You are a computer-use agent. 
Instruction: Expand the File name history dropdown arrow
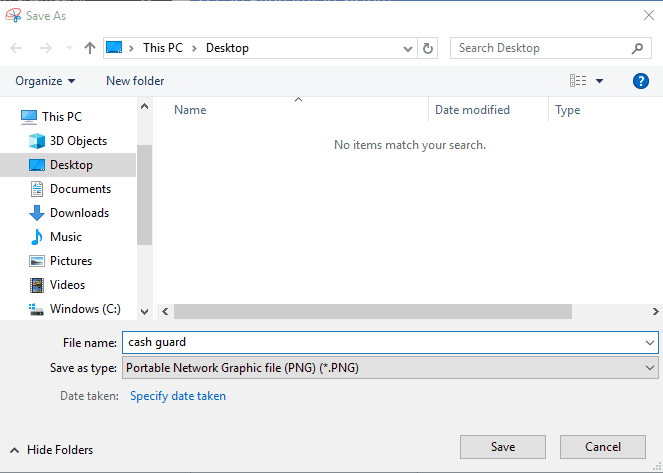pos(650,342)
